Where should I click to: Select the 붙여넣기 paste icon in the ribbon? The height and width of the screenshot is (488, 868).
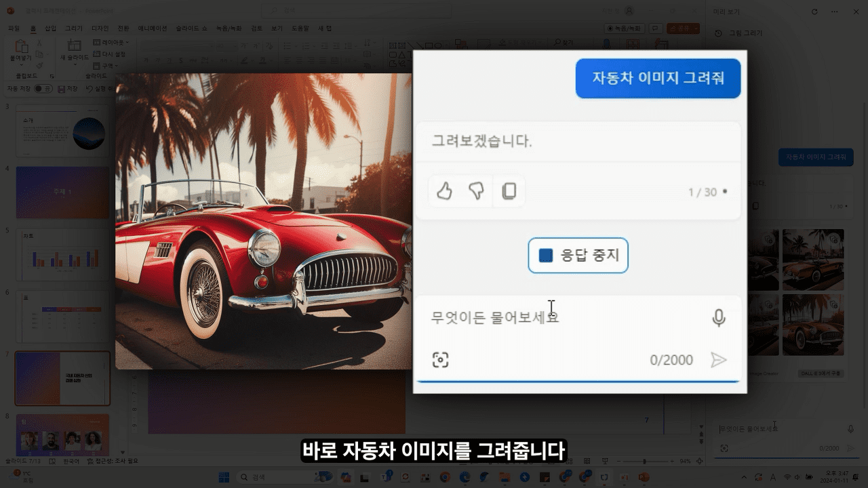pos(20,47)
